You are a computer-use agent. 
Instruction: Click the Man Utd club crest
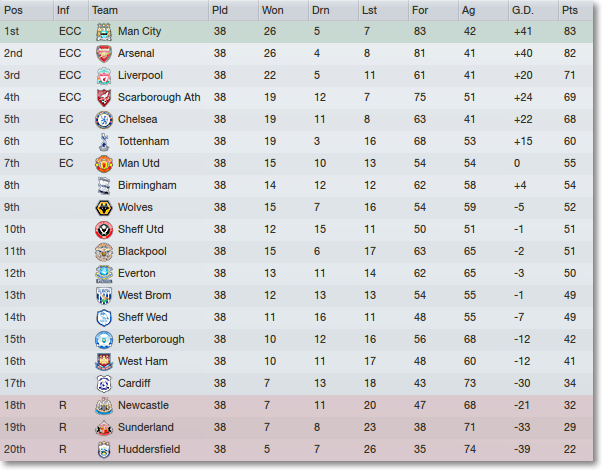[104, 164]
